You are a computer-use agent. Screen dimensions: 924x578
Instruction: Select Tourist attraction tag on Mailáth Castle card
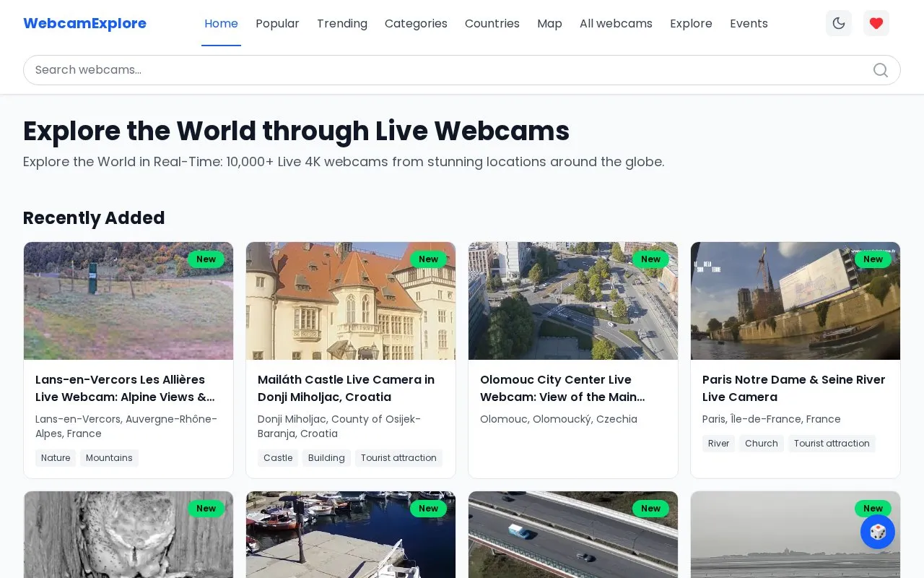(398, 458)
